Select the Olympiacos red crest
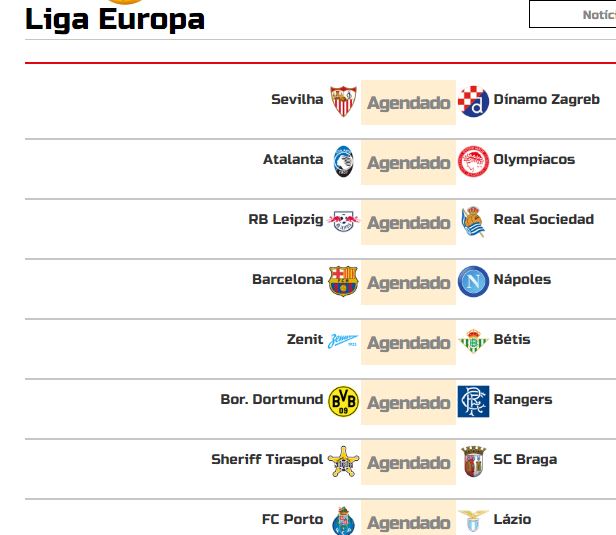Viewport: 616px width, 535px height. (x=473, y=161)
